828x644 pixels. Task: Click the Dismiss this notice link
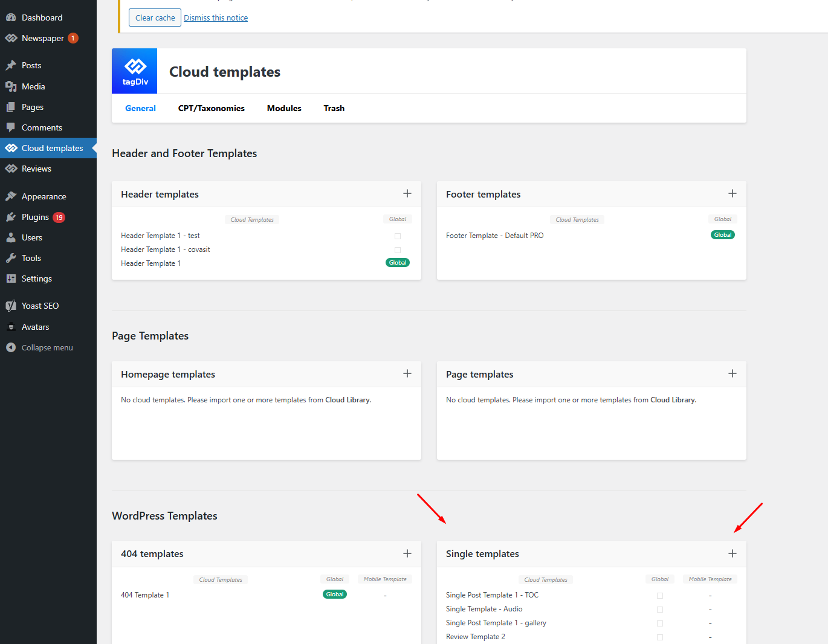pos(216,18)
